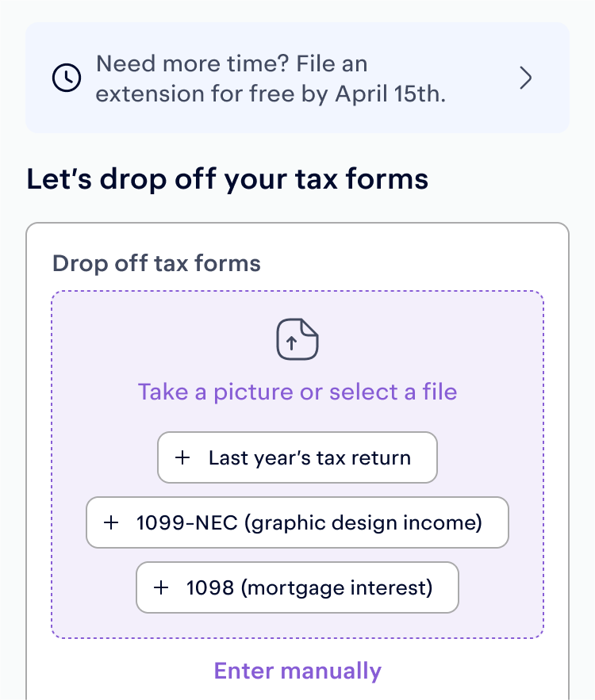This screenshot has width=595, height=700.
Task: Click inside the dashed upload drop zone
Action: (x=297, y=465)
